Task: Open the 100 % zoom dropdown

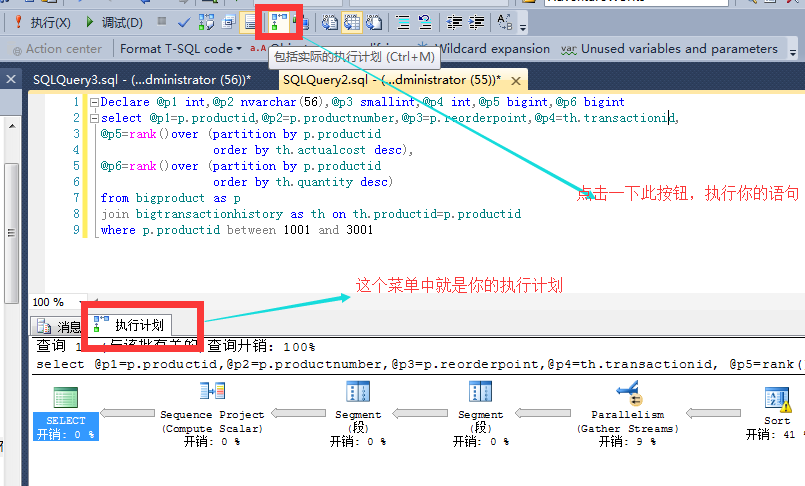Action: pyautogui.click(x=81, y=302)
